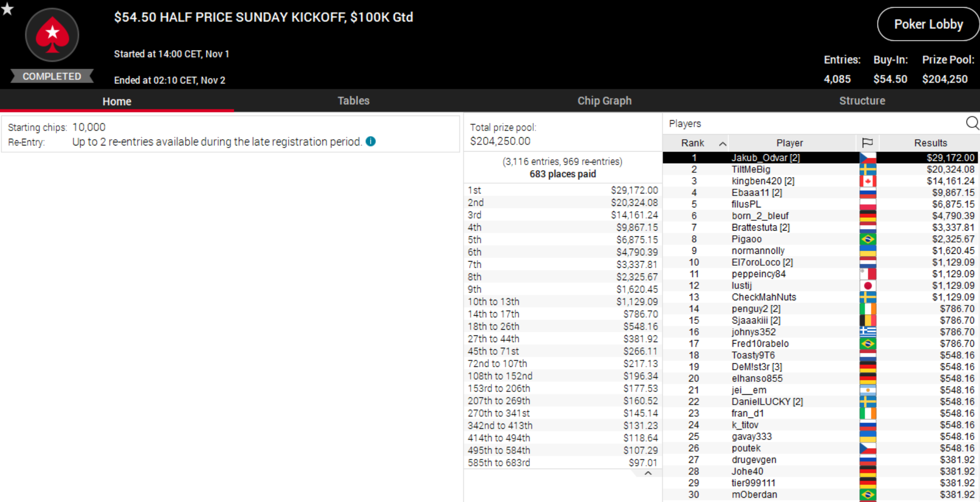Click the re-entry info icon
The height and width of the screenshot is (502, 980).
point(371,141)
